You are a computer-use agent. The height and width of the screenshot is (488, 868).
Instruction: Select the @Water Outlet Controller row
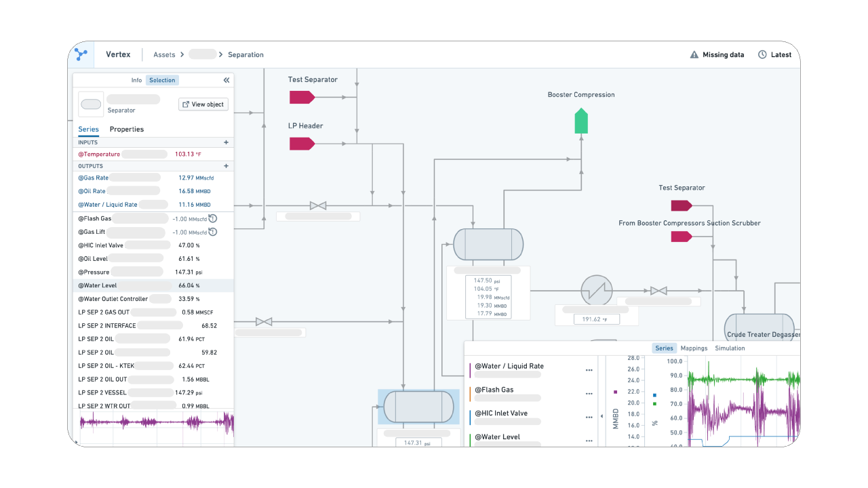click(x=153, y=299)
